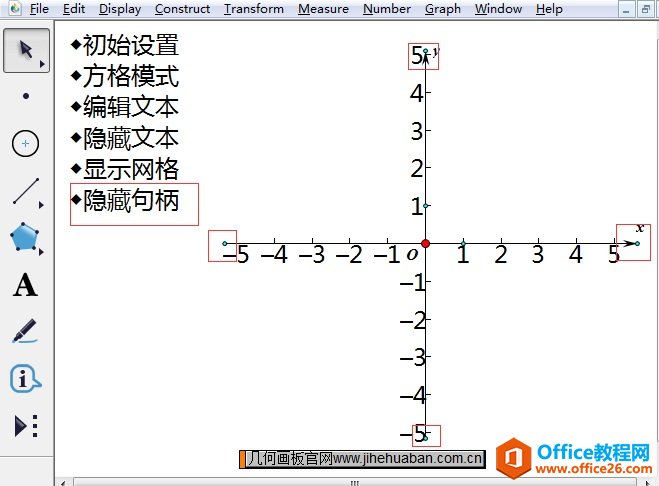The image size is (659, 486).
Task: Click the scrollbar left arrow
Action: tap(63, 483)
